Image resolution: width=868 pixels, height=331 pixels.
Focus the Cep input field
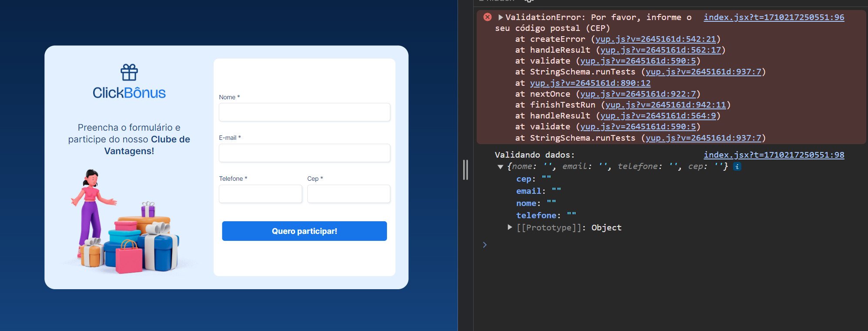(349, 194)
